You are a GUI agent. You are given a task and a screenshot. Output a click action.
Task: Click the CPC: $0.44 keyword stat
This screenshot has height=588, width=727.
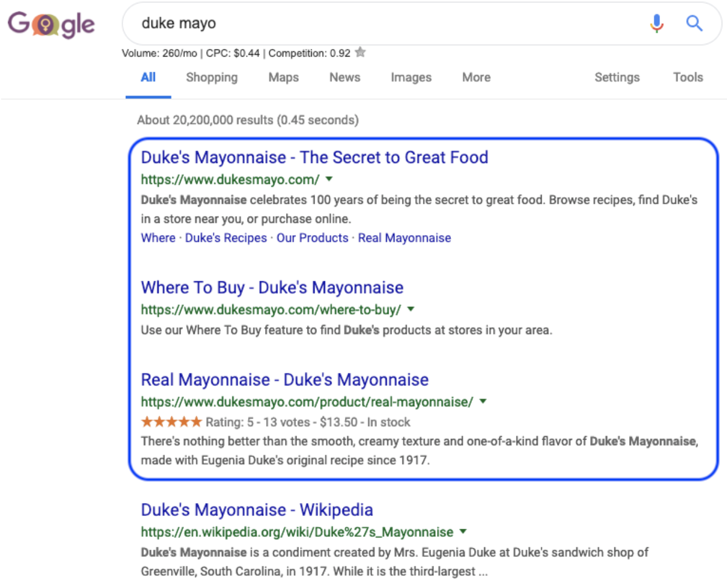coord(232,53)
